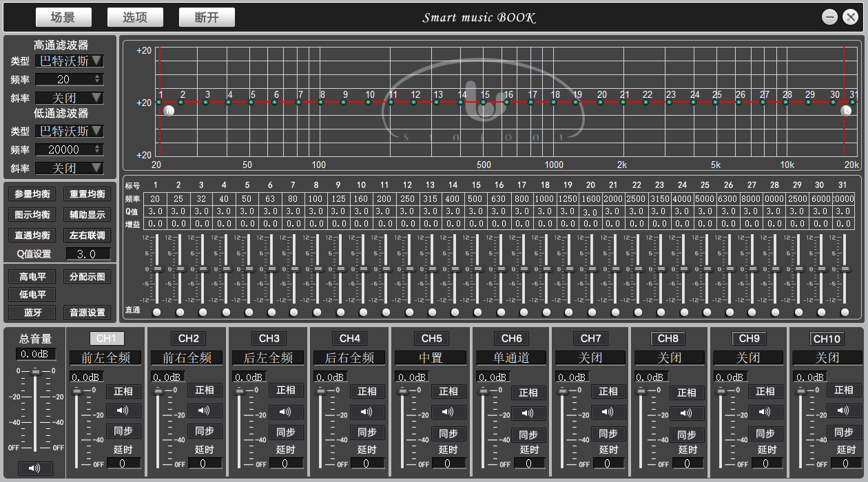Toggle CH2 phase 正相 button
868x482 pixels.
tap(205, 390)
